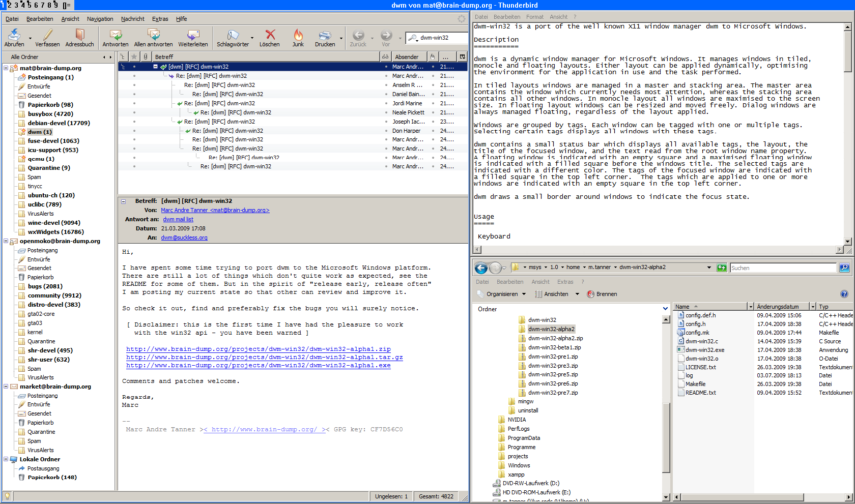This screenshot has height=504, width=855.
Task: Open the dwm-win32-alpha1.exe download link
Action: (259, 365)
